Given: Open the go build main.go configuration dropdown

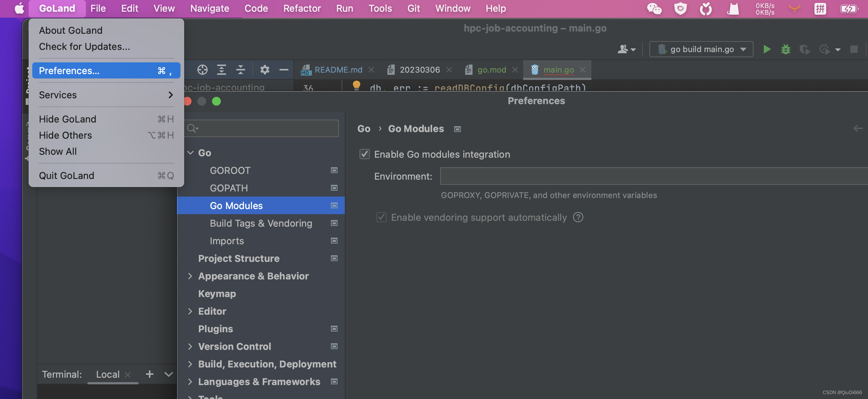Looking at the screenshot, I should tap(701, 49).
